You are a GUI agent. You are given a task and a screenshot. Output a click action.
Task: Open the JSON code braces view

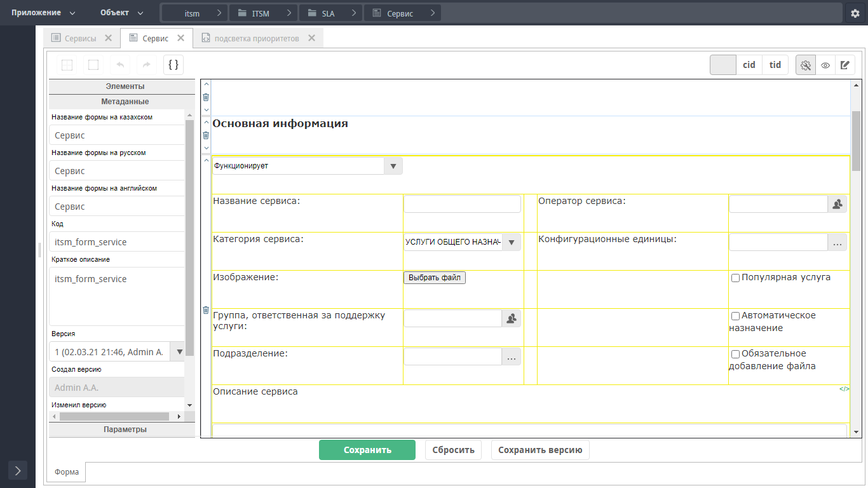173,65
